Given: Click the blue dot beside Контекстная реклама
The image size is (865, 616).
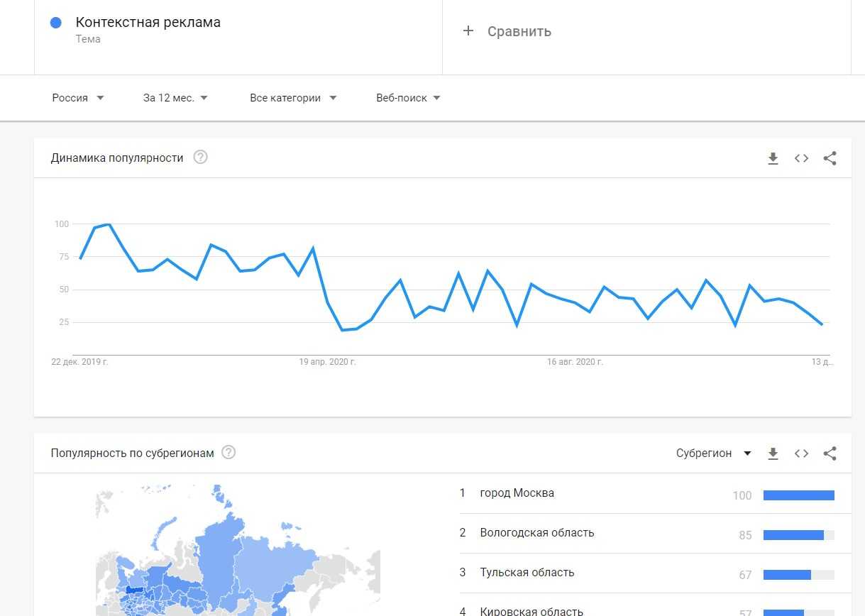Looking at the screenshot, I should (56, 23).
